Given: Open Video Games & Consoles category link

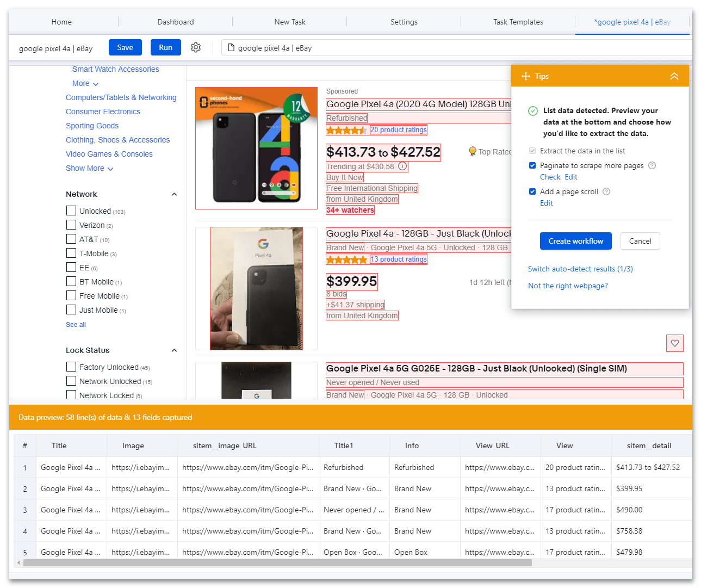Looking at the screenshot, I should 109,154.
